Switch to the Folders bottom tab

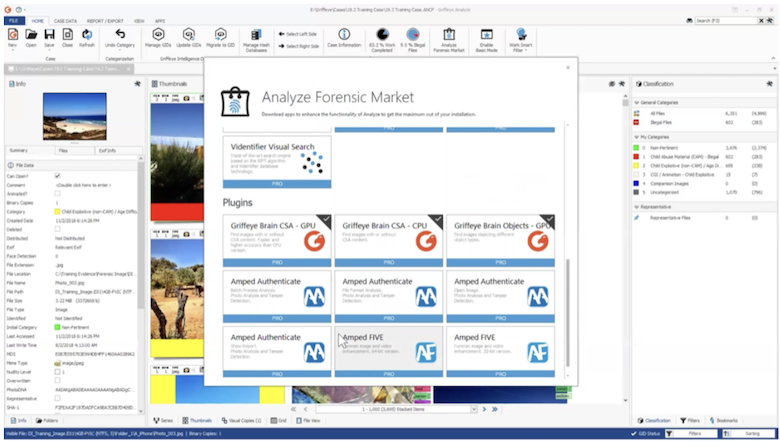pos(47,421)
